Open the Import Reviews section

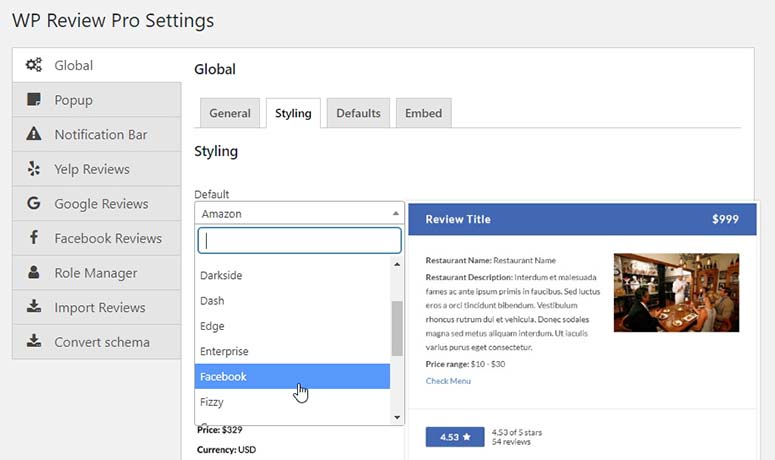97,307
